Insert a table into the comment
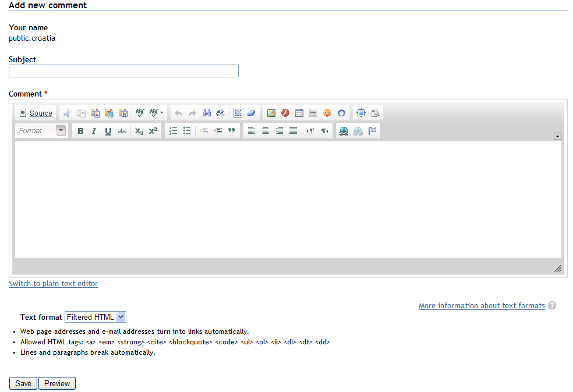This screenshot has height=392, width=573. (x=299, y=113)
